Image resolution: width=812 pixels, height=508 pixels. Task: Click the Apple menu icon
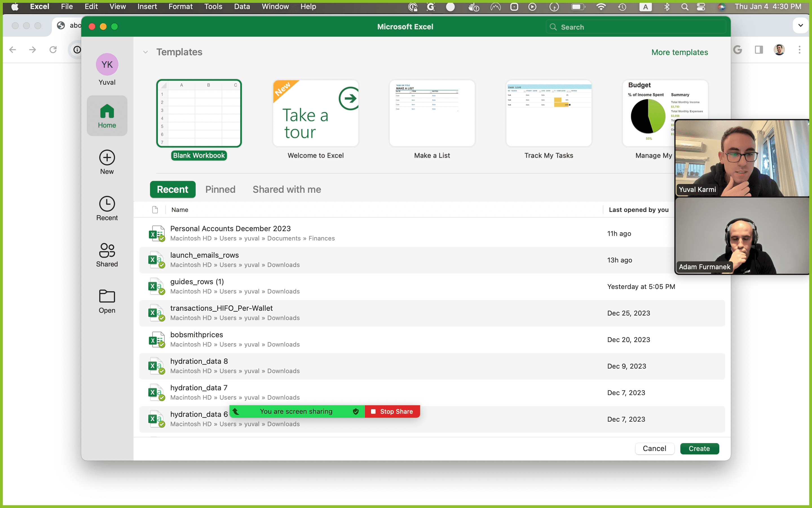(15, 7)
